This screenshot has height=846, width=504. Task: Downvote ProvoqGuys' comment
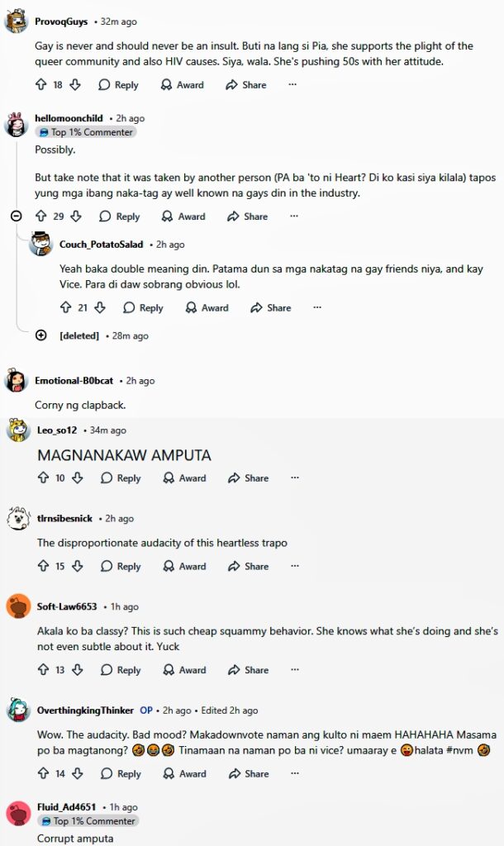[x=75, y=85]
